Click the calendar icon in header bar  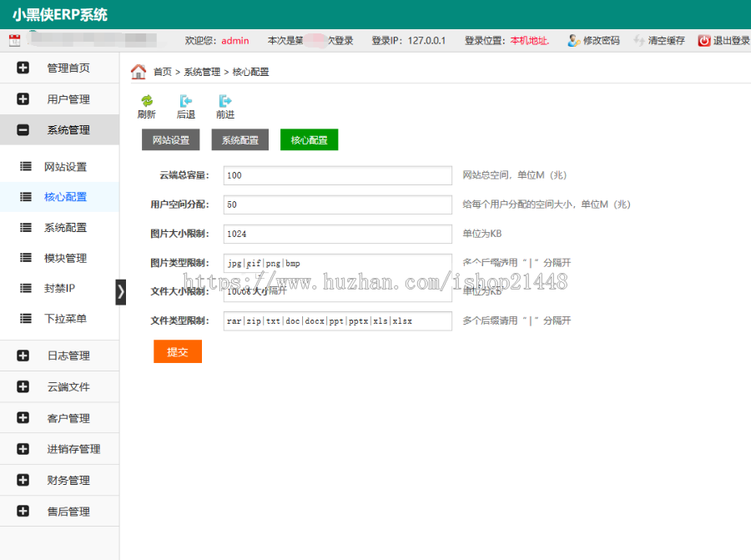click(x=15, y=41)
